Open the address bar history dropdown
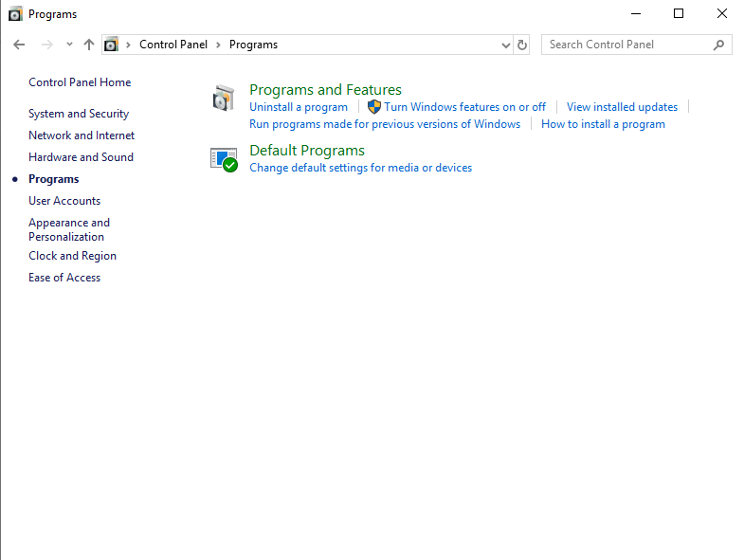The width and height of the screenshot is (744, 560). (506, 45)
